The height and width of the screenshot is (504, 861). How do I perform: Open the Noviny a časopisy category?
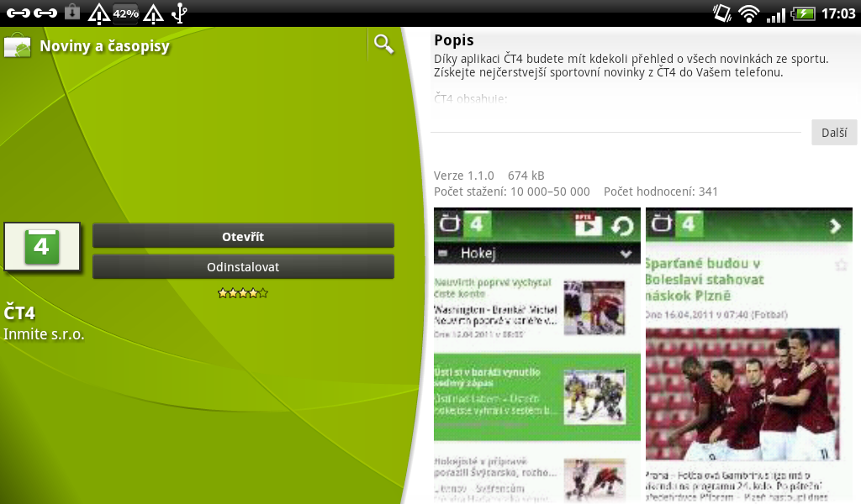coord(104,46)
